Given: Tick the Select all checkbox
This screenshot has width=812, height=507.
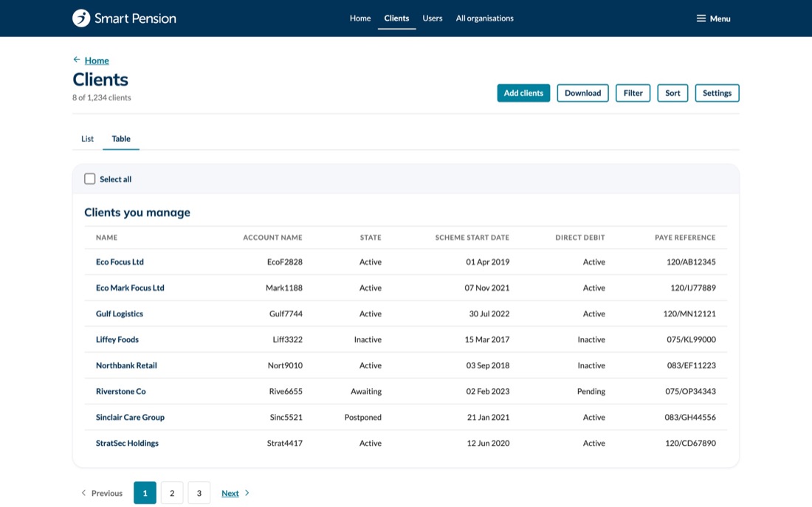Looking at the screenshot, I should click(x=89, y=179).
